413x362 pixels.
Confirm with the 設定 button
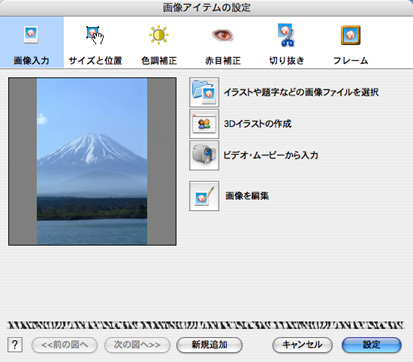pos(371,345)
